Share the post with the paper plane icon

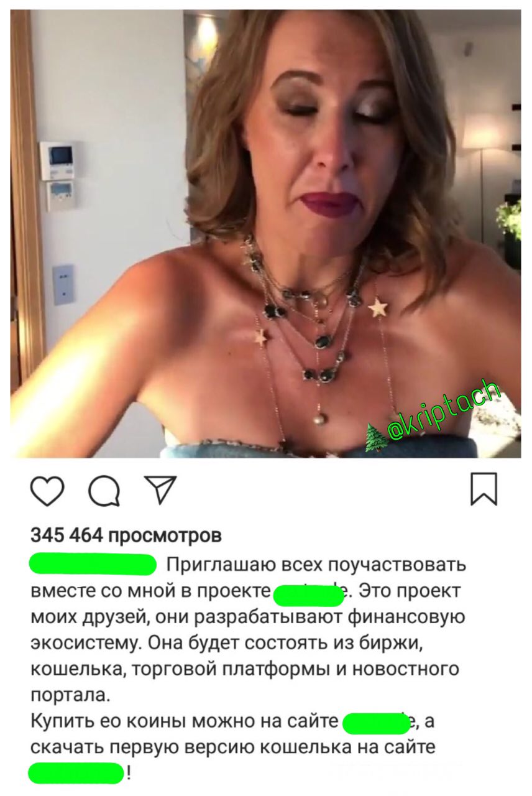click(160, 489)
